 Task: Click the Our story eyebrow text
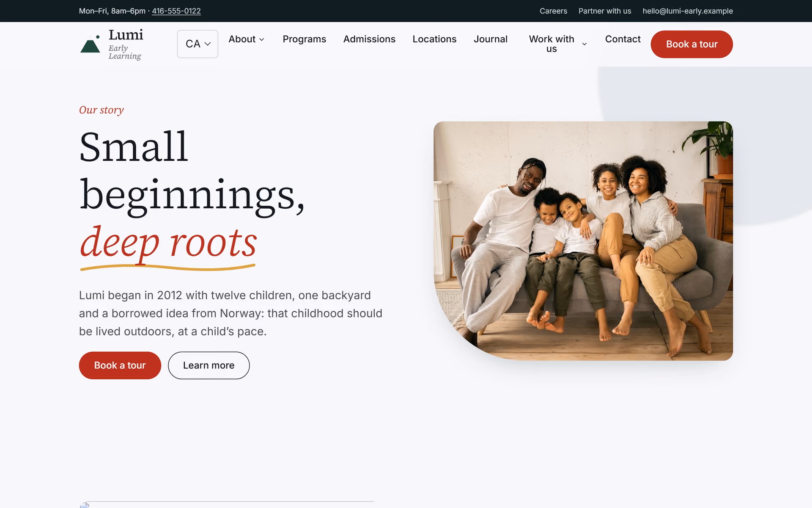[x=101, y=110]
